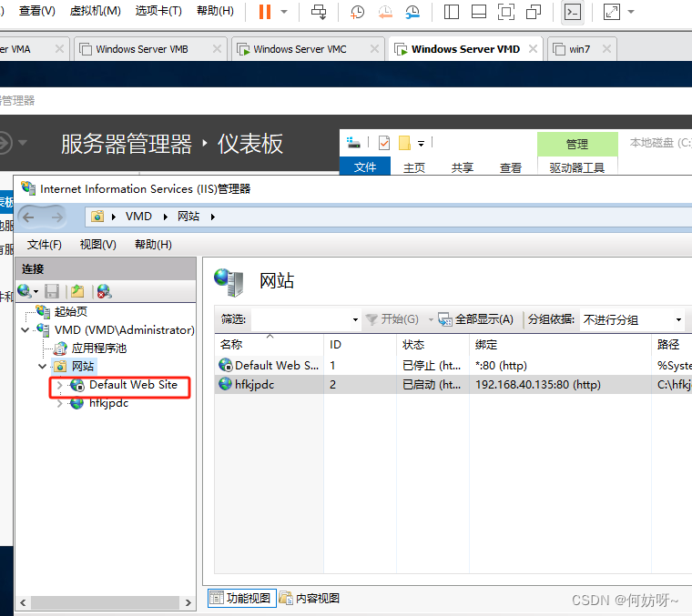
Task: Open IIS 帮助(H) menu
Action: 153,244
